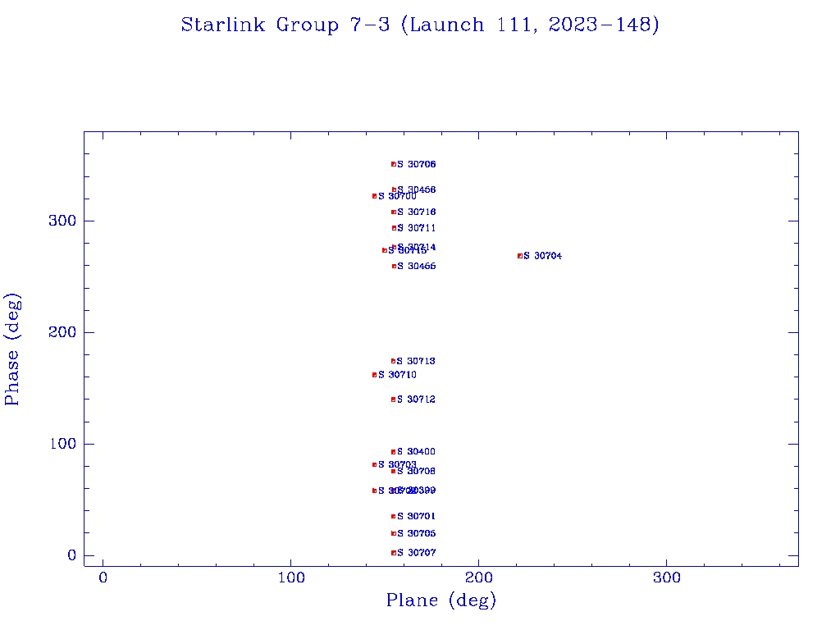Click the "S 30712" satellite label

(x=416, y=399)
